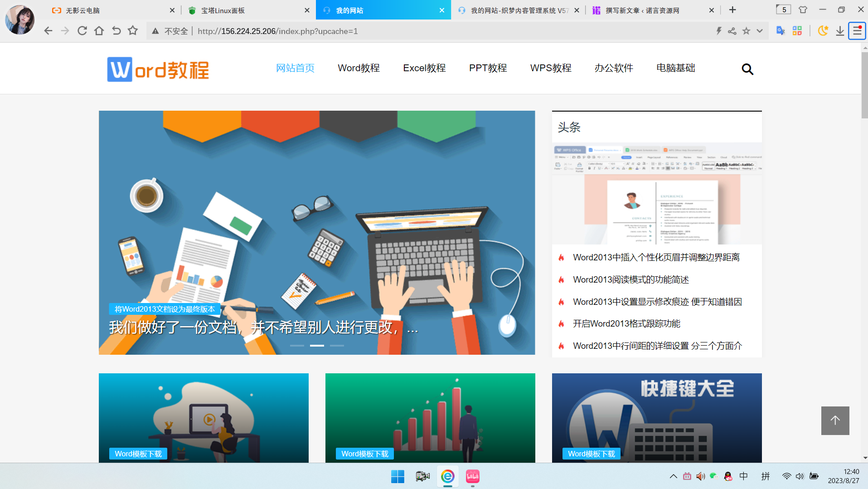Open the green bar-chart card thumbnail

click(x=430, y=418)
